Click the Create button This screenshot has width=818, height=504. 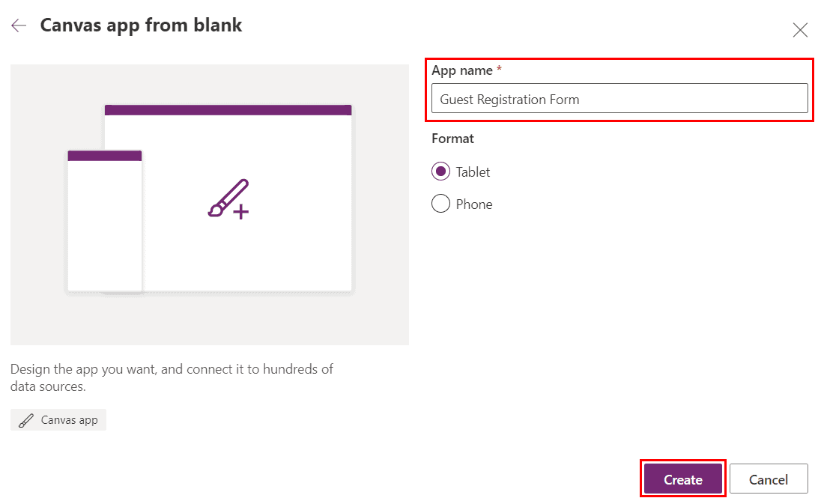[x=682, y=479]
